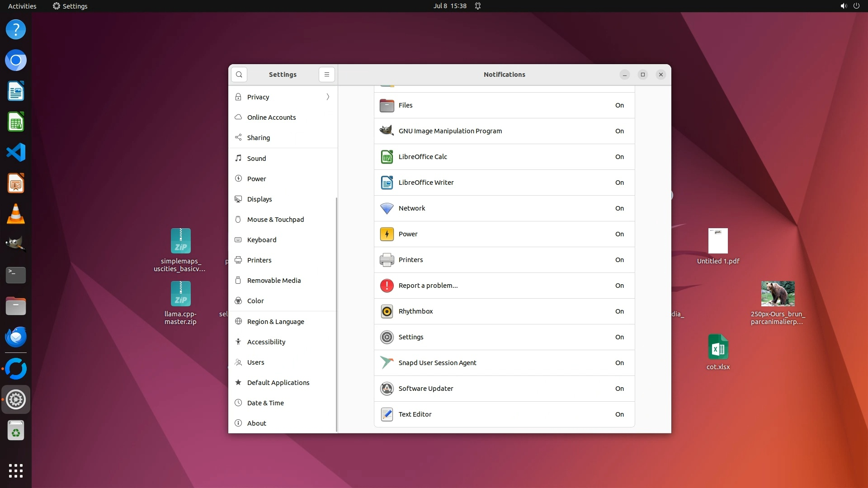Open the Settings hamburger menu
The image size is (868, 488).
[326, 75]
